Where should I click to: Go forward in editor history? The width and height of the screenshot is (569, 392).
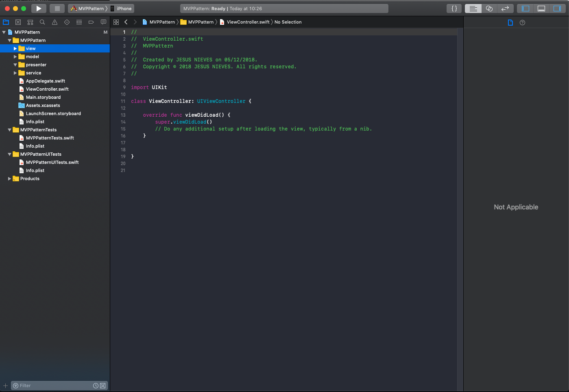coord(135,22)
